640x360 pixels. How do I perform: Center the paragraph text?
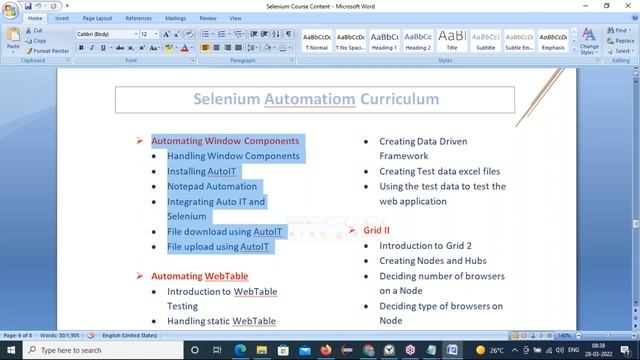coord(216,48)
